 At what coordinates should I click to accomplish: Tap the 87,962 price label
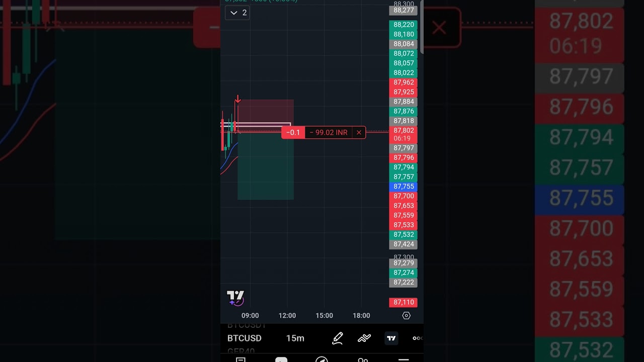point(404,82)
